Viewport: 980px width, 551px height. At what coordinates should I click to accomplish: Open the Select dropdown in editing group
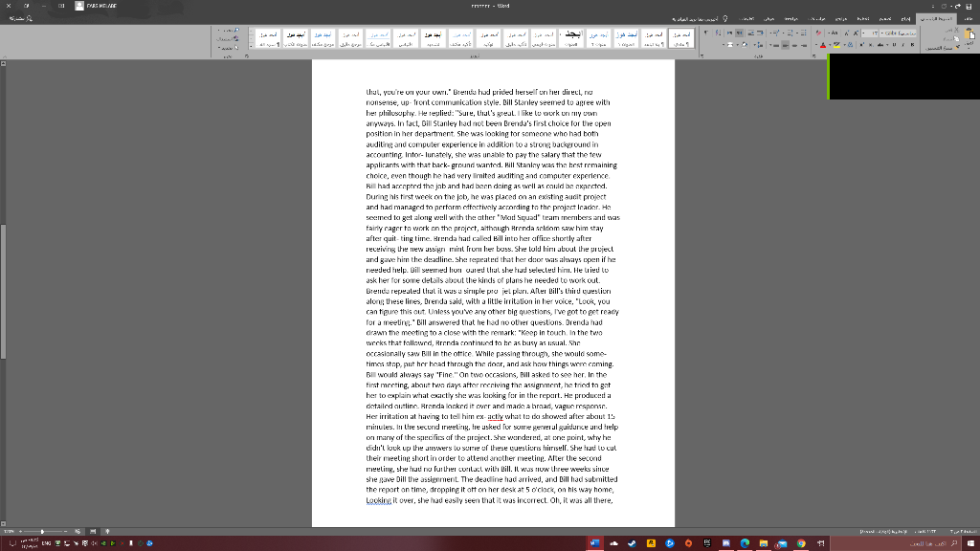click(226, 48)
